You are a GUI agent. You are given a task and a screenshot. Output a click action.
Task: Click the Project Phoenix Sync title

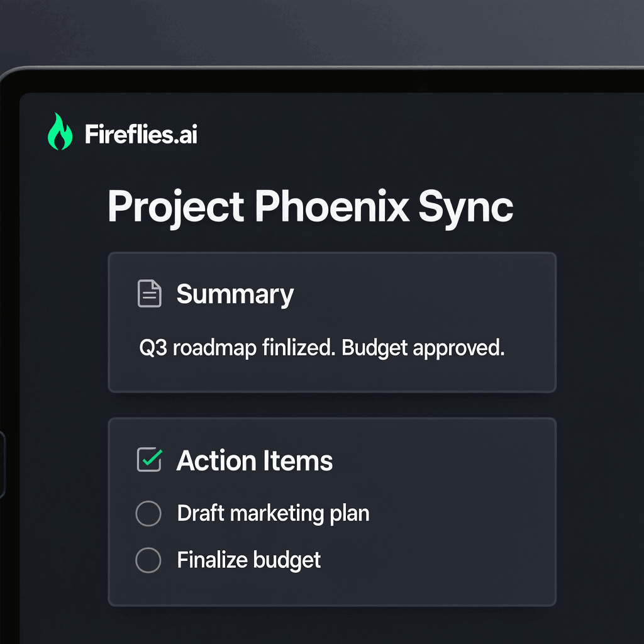pyautogui.click(x=311, y=206)
